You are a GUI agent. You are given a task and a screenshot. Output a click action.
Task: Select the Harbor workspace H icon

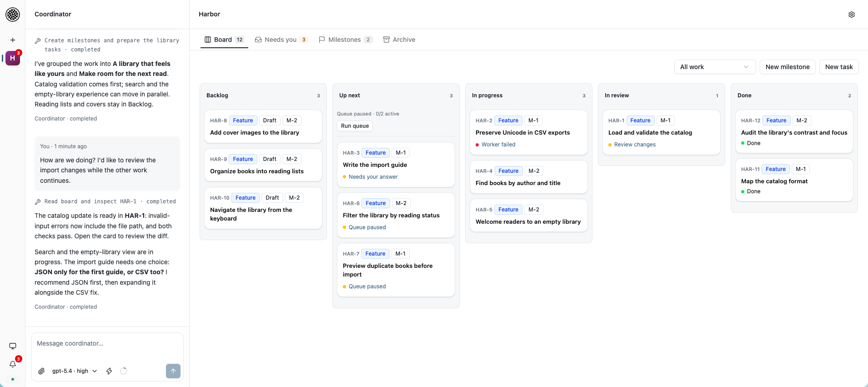pyautogui.click(x=13, y=58)
